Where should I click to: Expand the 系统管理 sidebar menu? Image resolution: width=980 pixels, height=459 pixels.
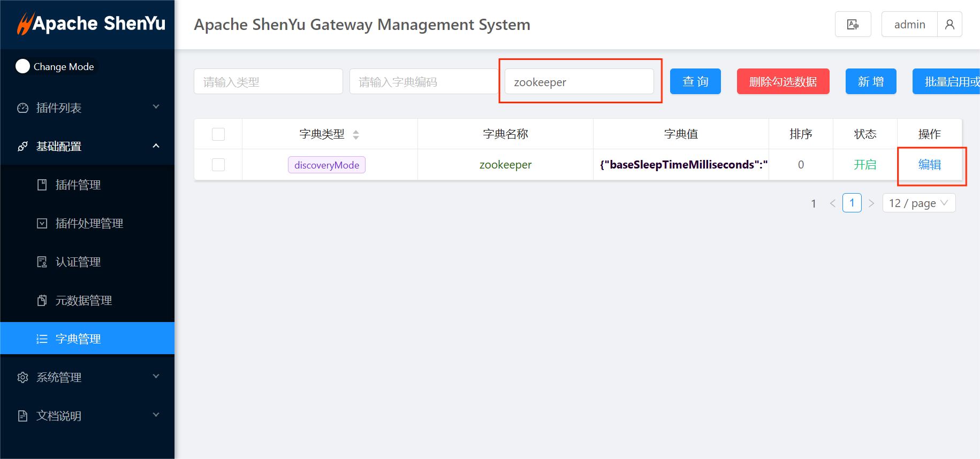tap(87, 378)
